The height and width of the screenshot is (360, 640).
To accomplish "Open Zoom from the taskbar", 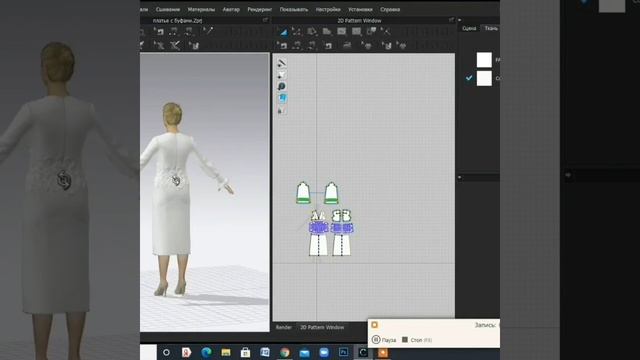I will click(x=324, y=352).
